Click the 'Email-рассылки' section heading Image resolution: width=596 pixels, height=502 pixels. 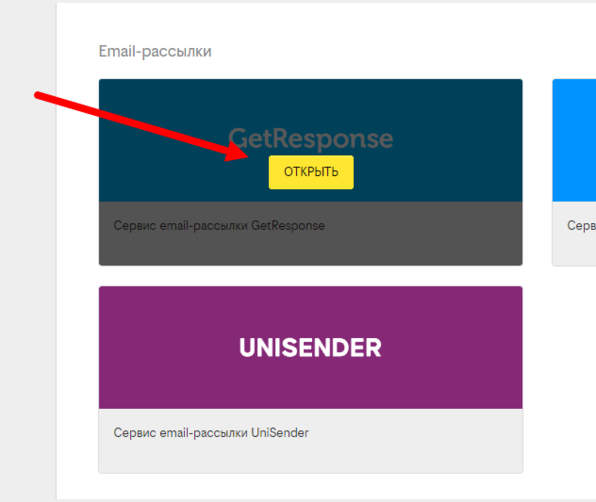[155, 51]
